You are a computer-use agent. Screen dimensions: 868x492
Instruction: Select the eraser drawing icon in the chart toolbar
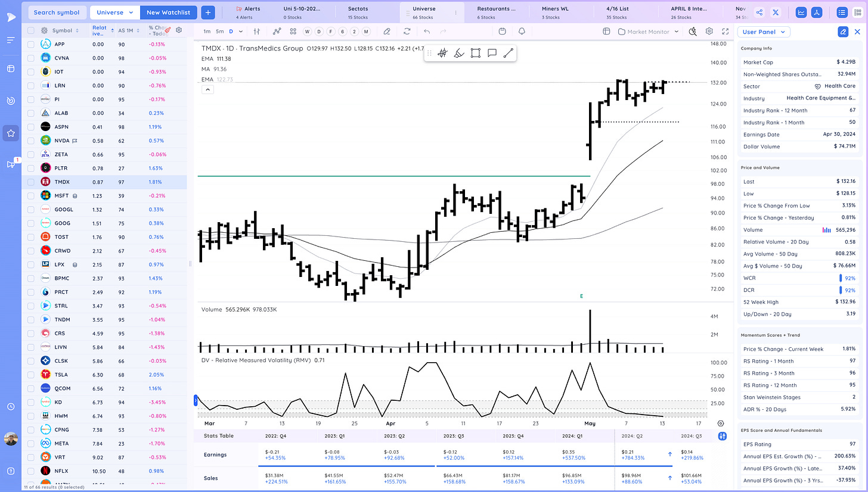pos(387,32)
